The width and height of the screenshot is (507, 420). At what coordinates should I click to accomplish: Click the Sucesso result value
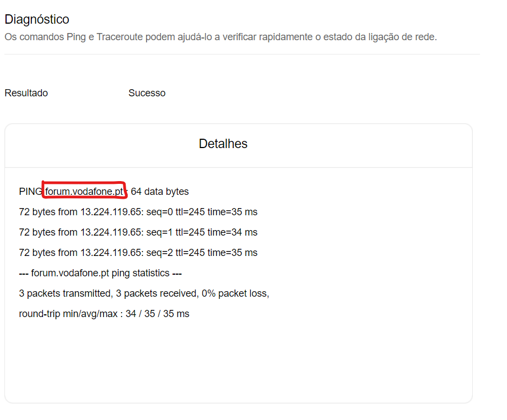(147, 93)
